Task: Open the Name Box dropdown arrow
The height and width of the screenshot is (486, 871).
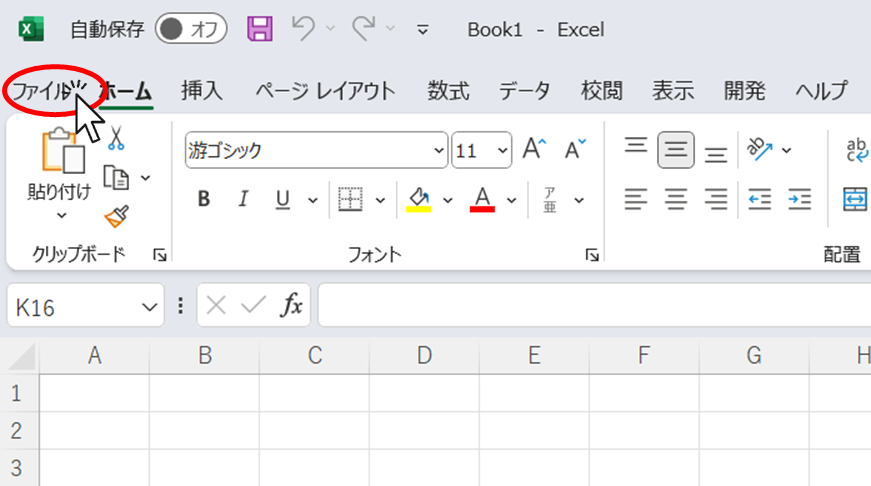Action: [149, 307]
